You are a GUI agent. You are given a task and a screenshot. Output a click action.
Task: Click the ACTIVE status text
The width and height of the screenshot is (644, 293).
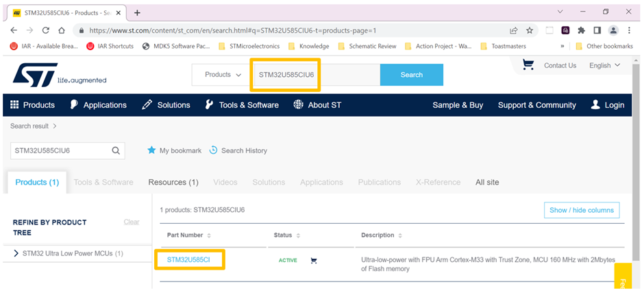288,261
